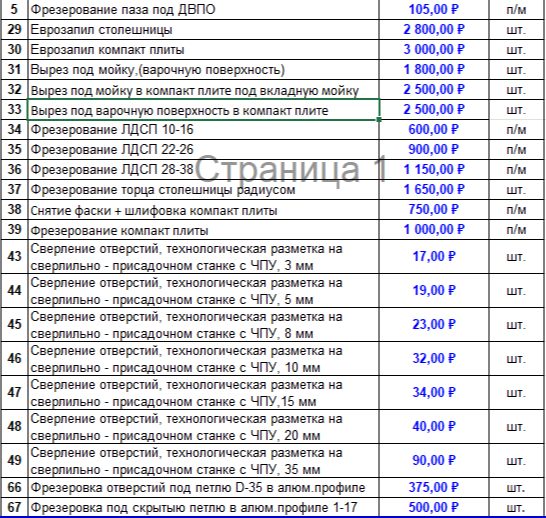
Task: Click row number 49 cell
Action: [14, 461]
